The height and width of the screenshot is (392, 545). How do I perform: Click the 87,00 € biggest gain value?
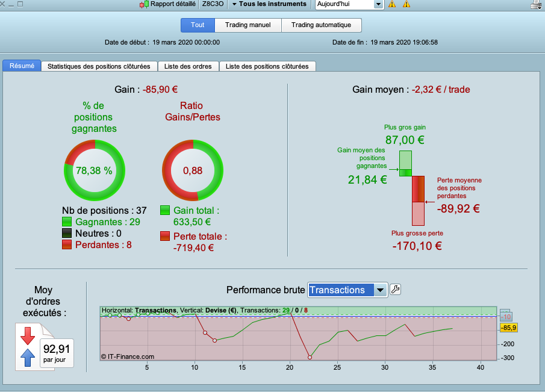[x=405, y=140]
